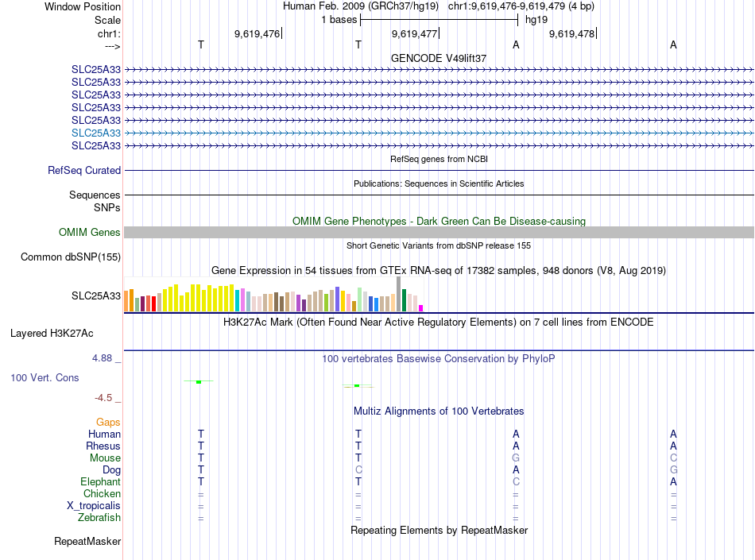
Task: Click the 'Common dbSNP(155)' label
Action: click(x=71, y=257)
